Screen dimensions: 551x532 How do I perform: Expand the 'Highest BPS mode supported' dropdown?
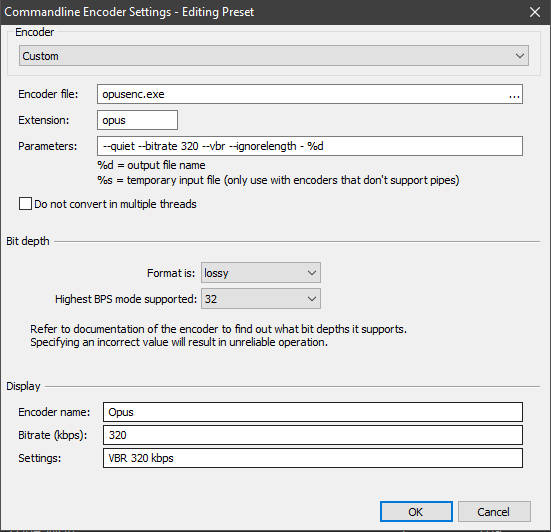coord(261,299)
